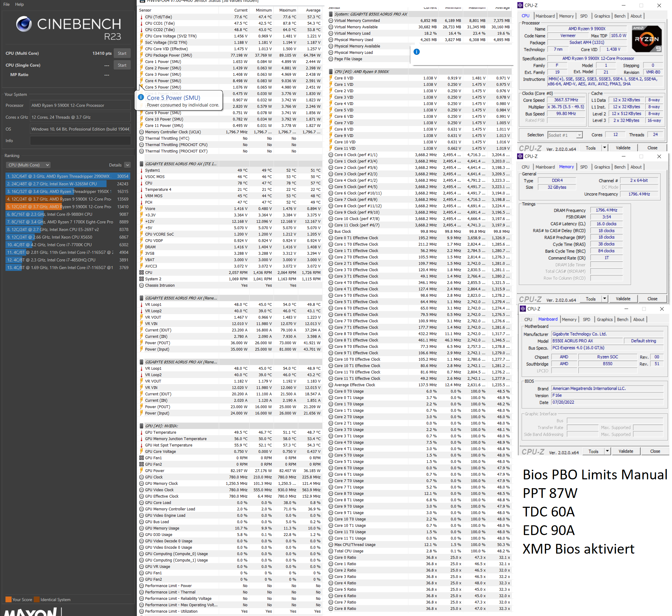Click the lightning icon beside CPU Package Power (SMU)

click(141, 55)
